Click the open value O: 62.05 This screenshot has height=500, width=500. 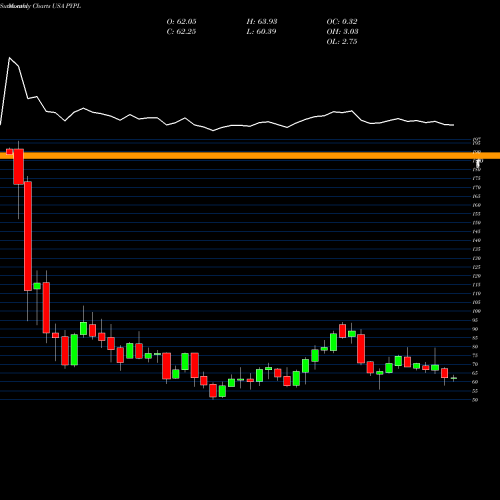coord(181,22)
